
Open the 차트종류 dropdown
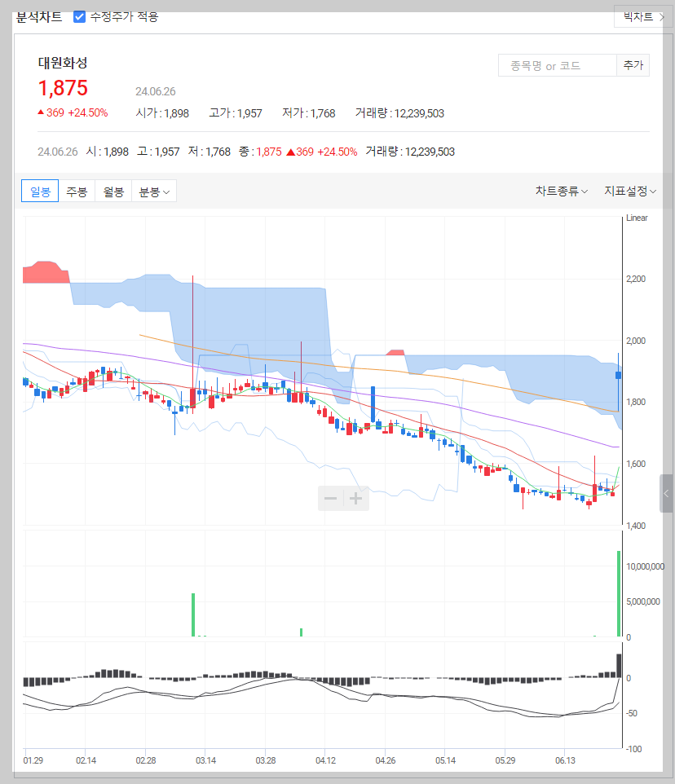pos(562,191)
